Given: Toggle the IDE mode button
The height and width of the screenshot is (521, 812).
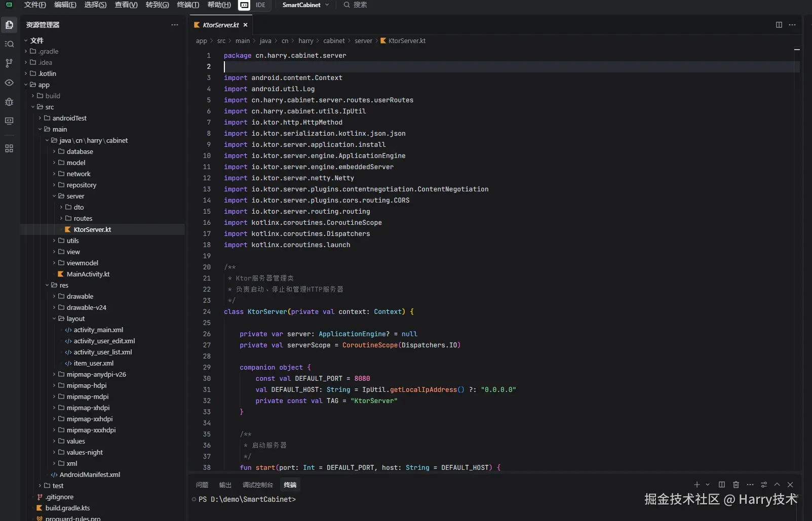Looking at the screenshot, I should click(x=260, y=5).
